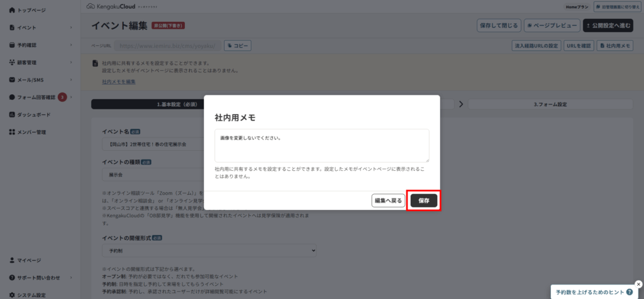Click the question mark hint icon
This screenshot has width=644, height=299.
[629, 292]
